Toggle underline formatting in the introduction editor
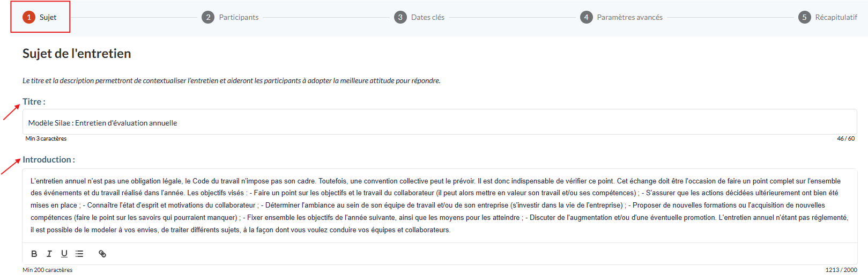868x280 pixels. click(64, 254)
